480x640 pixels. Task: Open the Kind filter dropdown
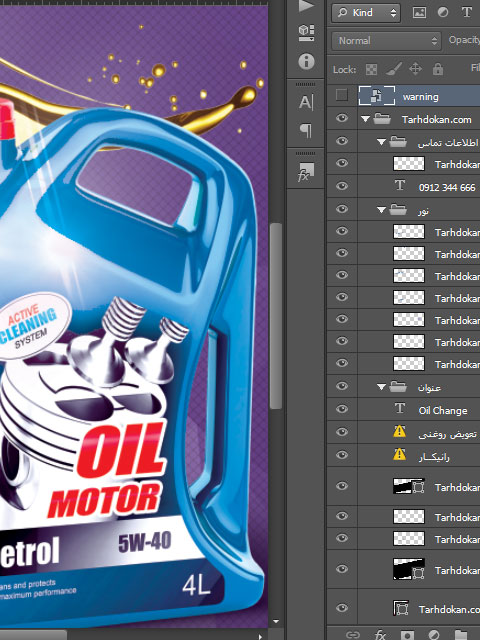366,13
